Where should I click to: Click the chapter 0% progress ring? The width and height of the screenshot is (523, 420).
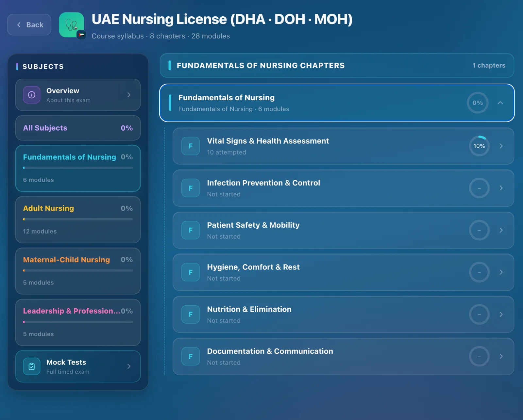click(x=478, y=103)
